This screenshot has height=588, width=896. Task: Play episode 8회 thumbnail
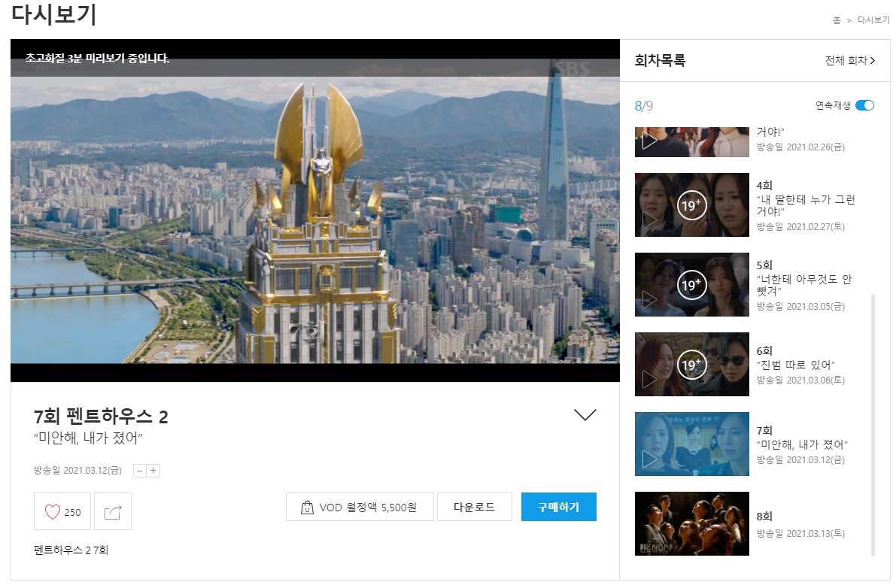click(x=691, y=523)
